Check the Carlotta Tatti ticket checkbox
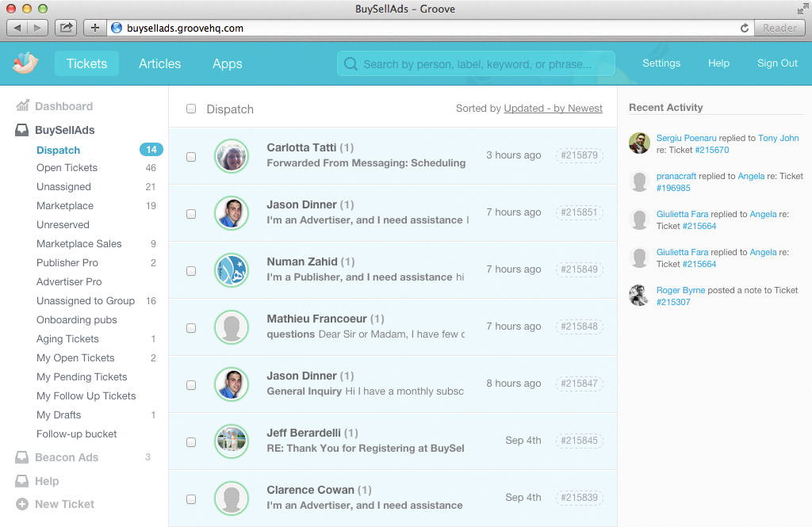812x527 pixels. 191,157
